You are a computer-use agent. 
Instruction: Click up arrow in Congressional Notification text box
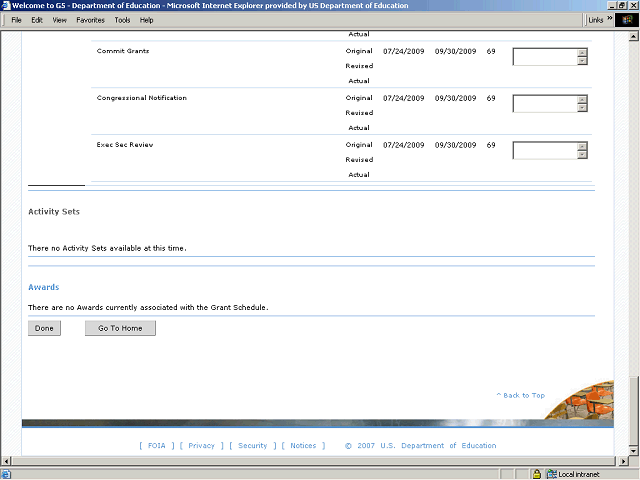582,100
